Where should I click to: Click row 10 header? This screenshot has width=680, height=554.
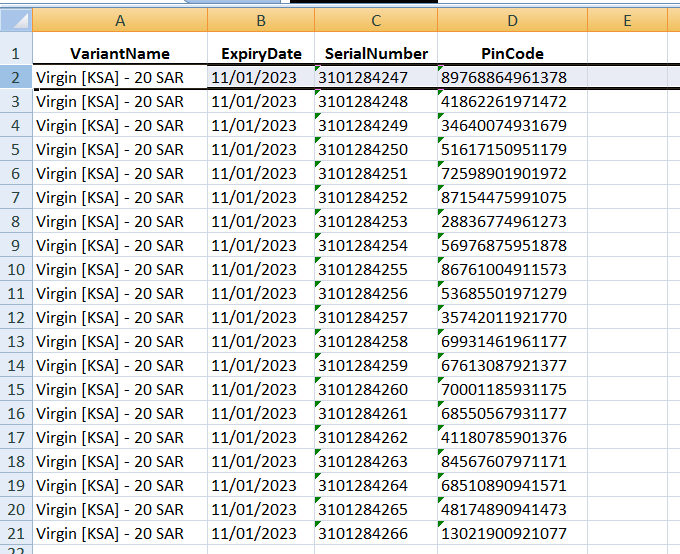[16, 269]
